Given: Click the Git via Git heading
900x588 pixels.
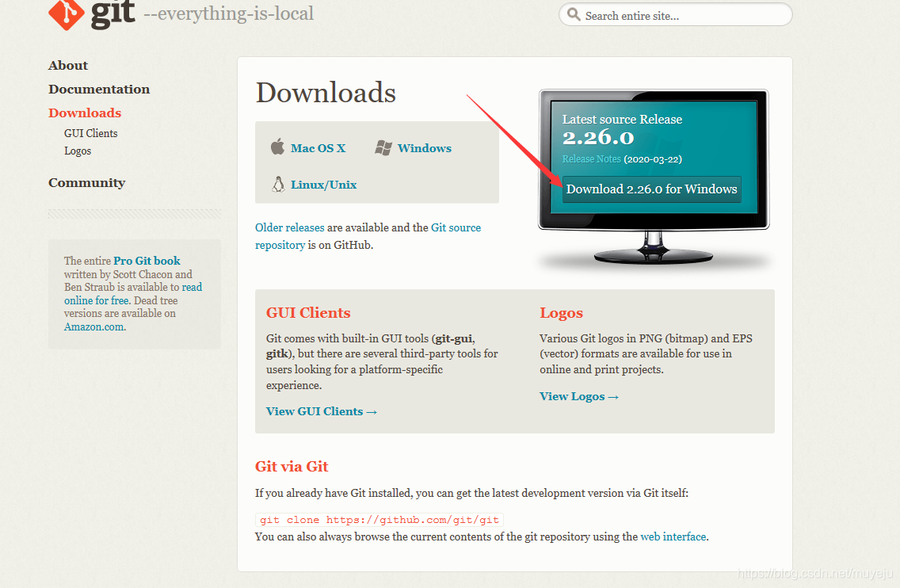Looking at the screenshot, I should [292, 466].
